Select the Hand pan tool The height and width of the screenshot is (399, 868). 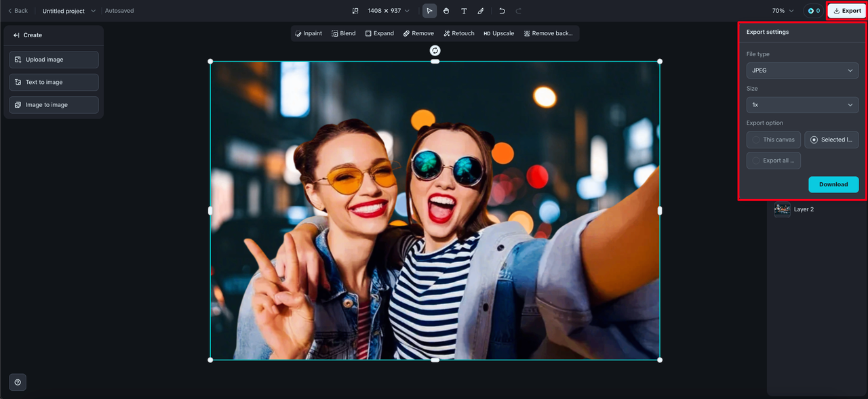[x=446, y=11]
